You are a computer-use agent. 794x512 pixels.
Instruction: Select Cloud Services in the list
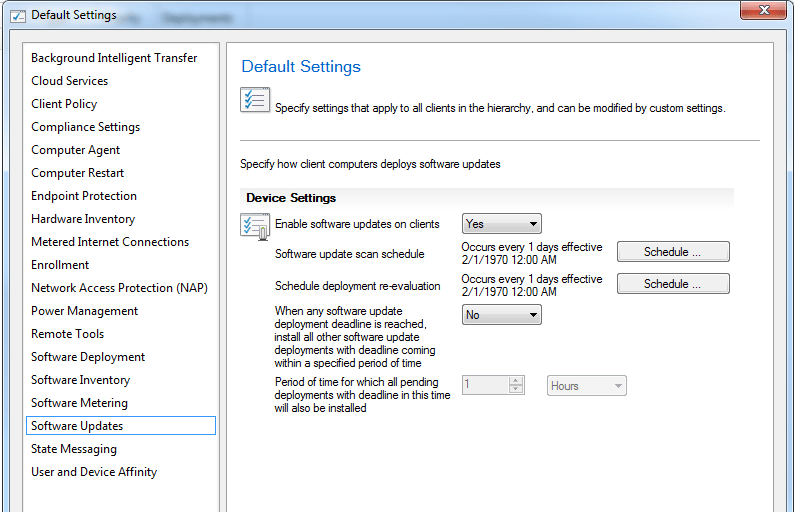pos(69,81)
